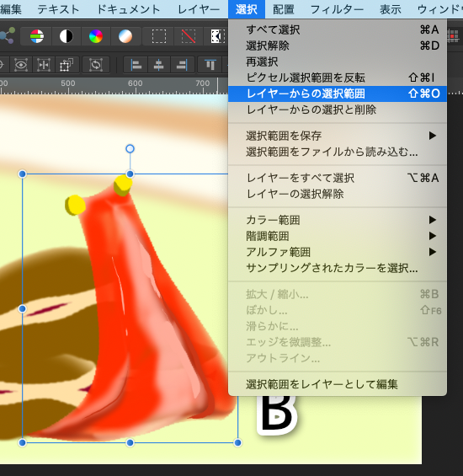
Task: Choose サンプリングされたカラーを選択
Action: pos(338,268)
